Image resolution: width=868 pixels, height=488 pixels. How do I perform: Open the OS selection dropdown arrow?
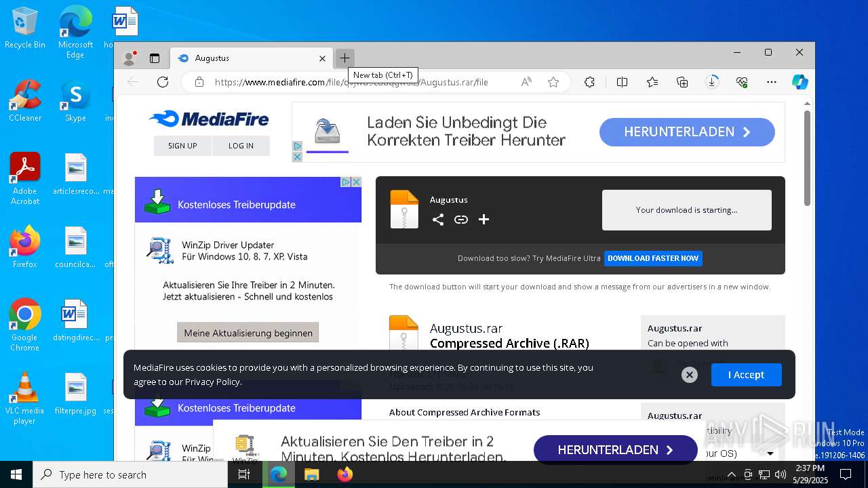click(770, 453)
